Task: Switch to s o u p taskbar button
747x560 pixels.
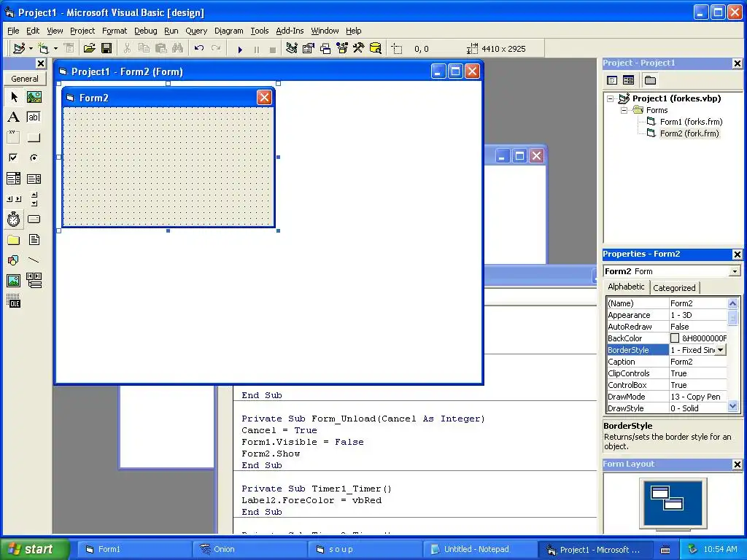Action: point(365,550)
